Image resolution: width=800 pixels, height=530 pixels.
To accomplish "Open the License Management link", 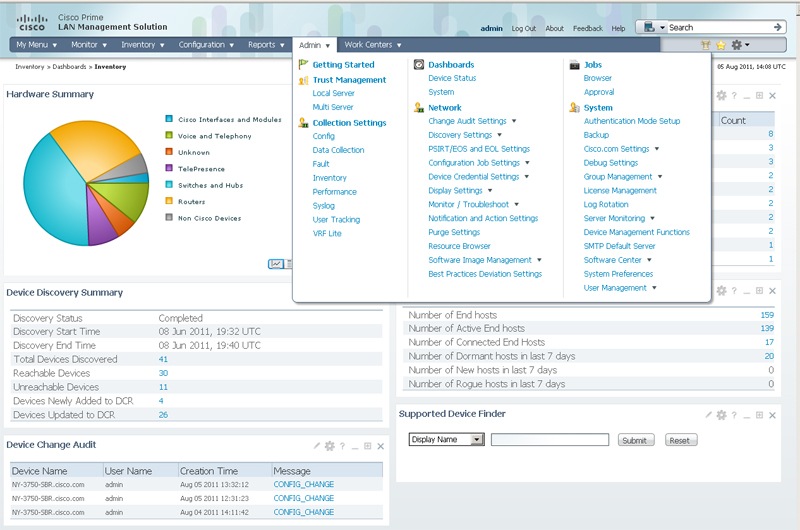I will [x=620, y=191].
